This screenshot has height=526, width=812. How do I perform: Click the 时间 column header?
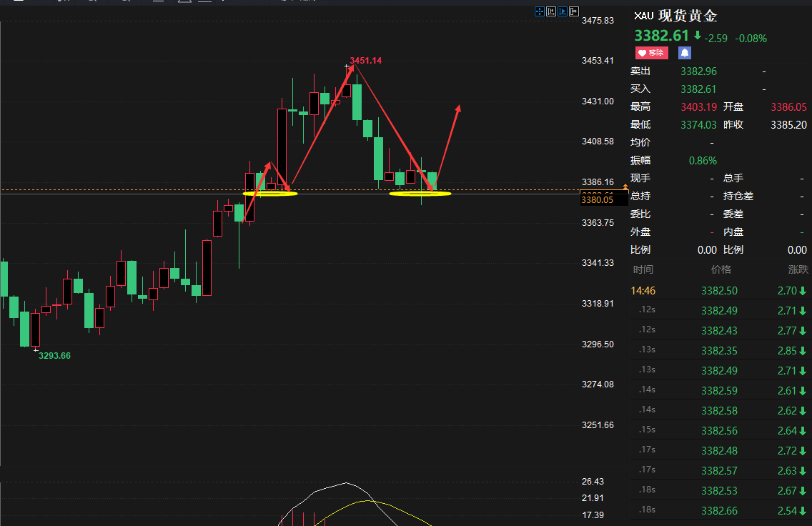pyautogui.click(x=643, y=269)
